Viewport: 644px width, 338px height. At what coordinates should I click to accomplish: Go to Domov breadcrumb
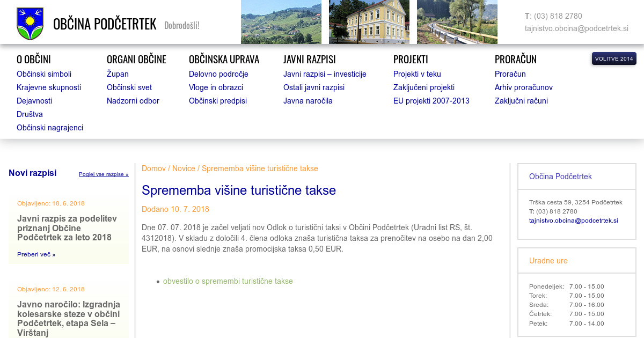pos(153,168)
